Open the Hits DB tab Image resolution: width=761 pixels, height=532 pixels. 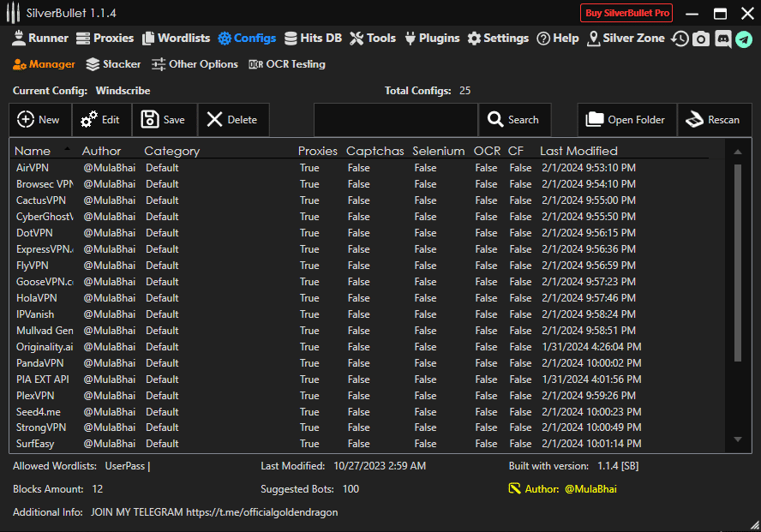pyautogui.click(x=313, y=39)
